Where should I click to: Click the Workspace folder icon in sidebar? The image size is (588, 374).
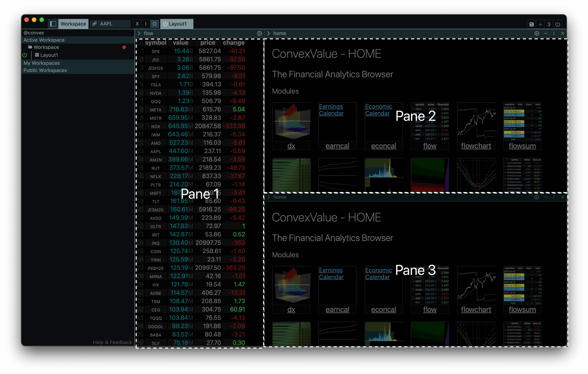click(30, 47)
